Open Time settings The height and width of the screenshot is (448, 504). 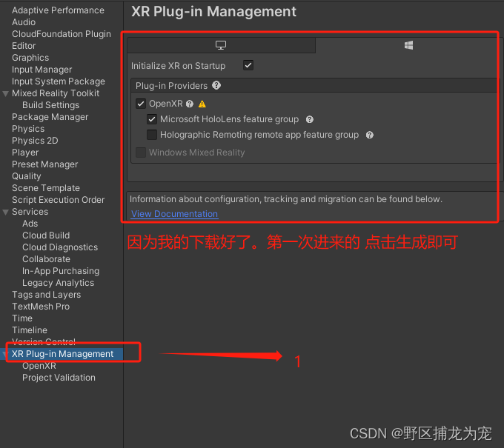pyautogui.click(x=22, y=318)
